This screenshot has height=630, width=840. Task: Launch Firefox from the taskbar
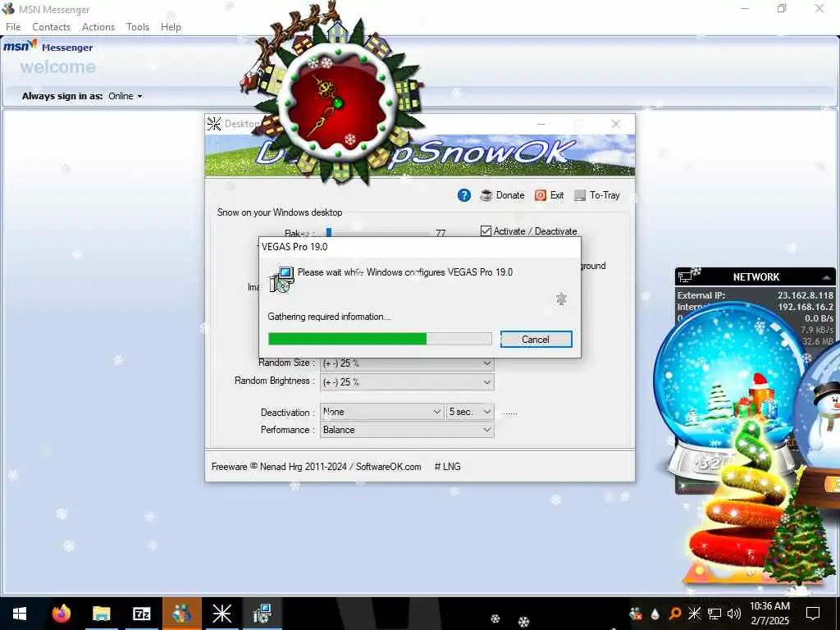coord(62,614)
